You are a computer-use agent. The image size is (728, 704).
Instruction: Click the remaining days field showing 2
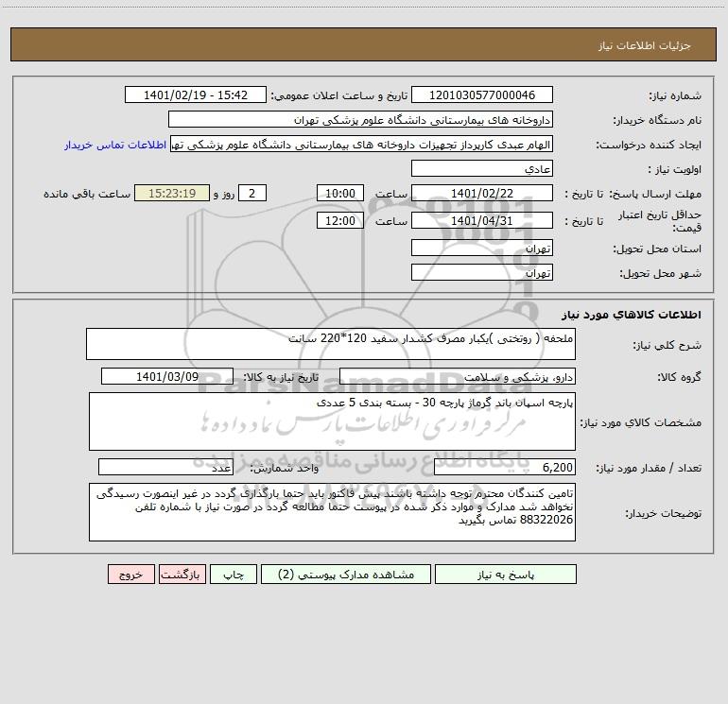252,193
